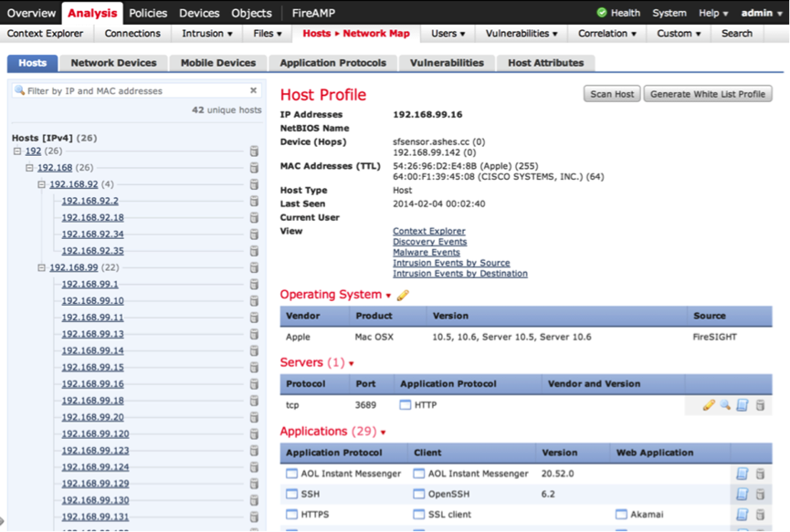
Task: Click the HTTP application protocol info icon
Action: pyautogui.click(x=406, y=404)
